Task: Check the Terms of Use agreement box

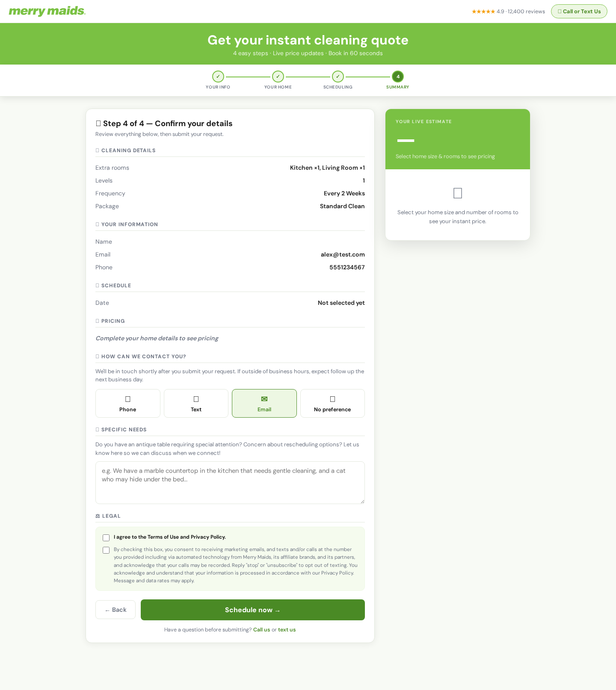Action: [106, 538]
